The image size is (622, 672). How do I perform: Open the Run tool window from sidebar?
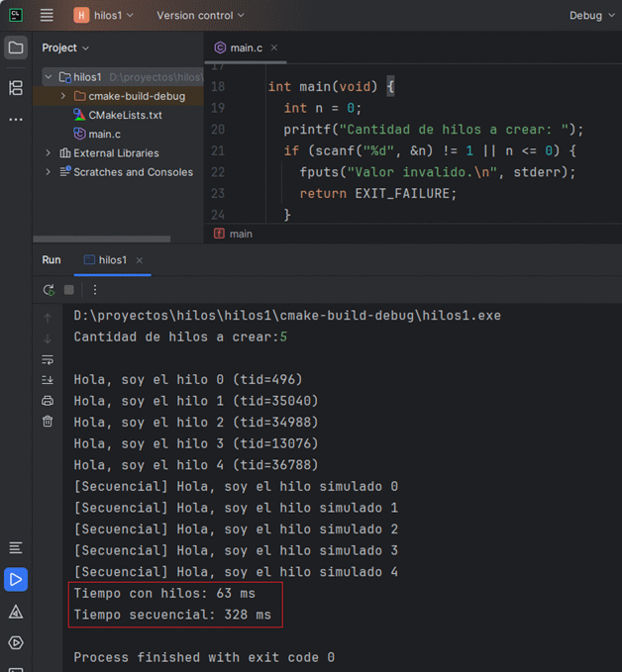point(16,579)
